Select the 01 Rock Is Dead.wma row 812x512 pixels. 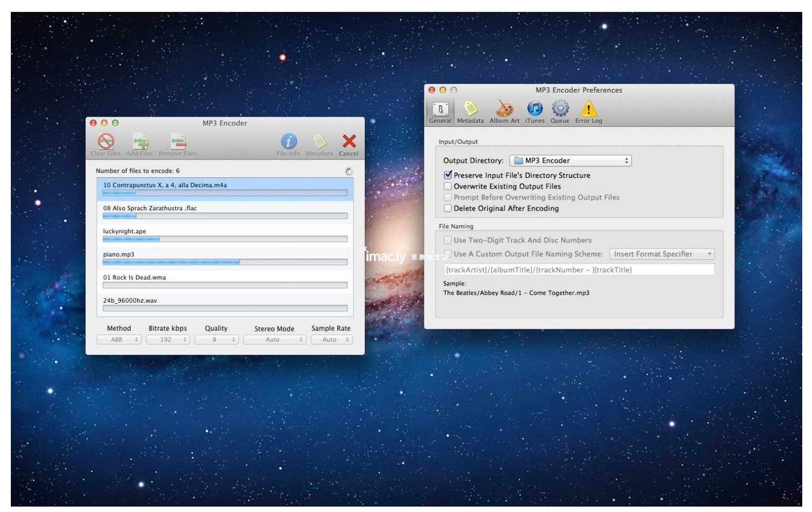point(225,281)
